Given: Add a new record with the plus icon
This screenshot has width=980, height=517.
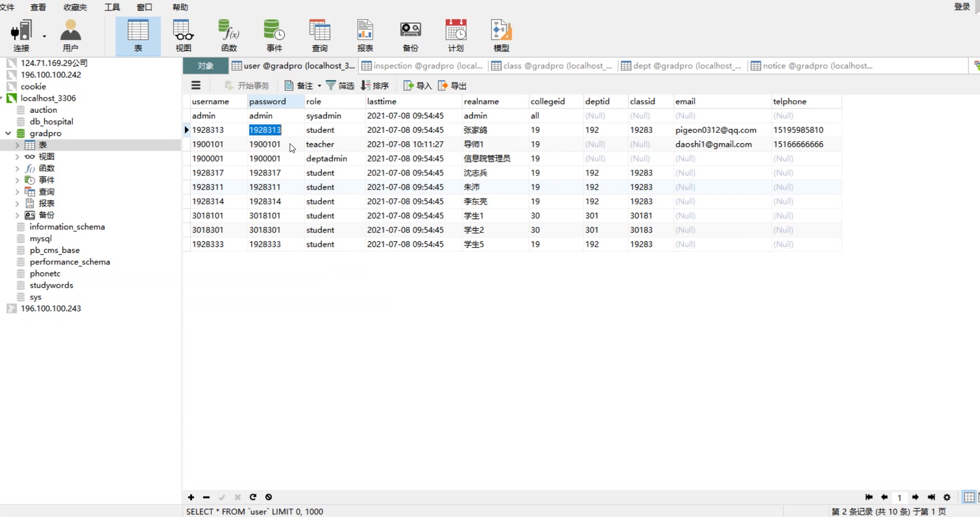Looking at the screenshot, I should [191, 497].
